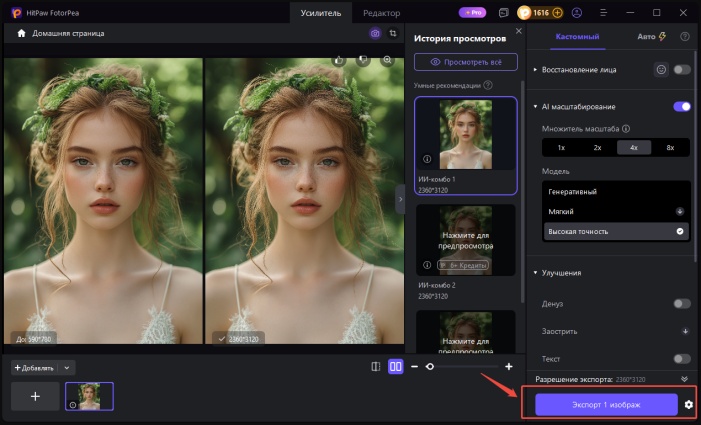701x425 pixels.
Task: Open the Кастомный tab
Action: coord(577,37)
